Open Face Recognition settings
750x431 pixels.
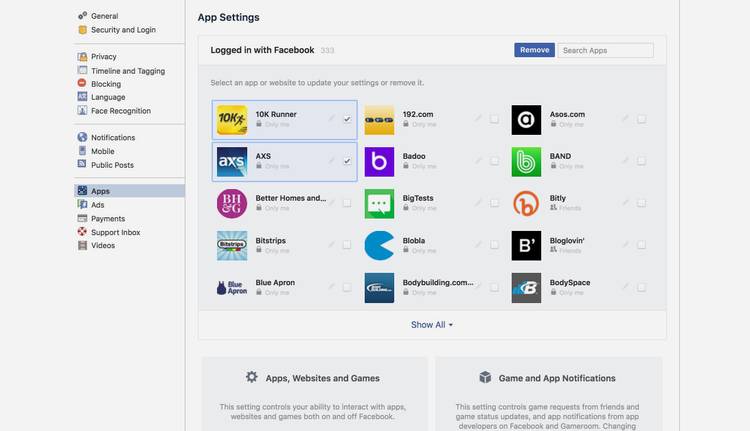tap(120, 111)
